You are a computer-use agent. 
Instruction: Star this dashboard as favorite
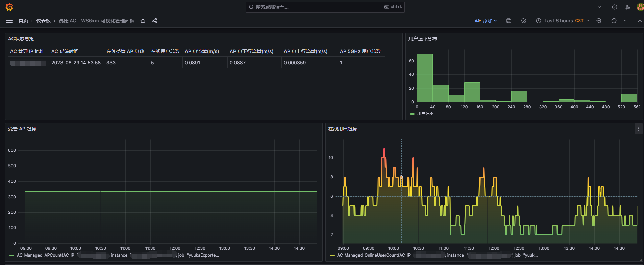tap(143, 21)
